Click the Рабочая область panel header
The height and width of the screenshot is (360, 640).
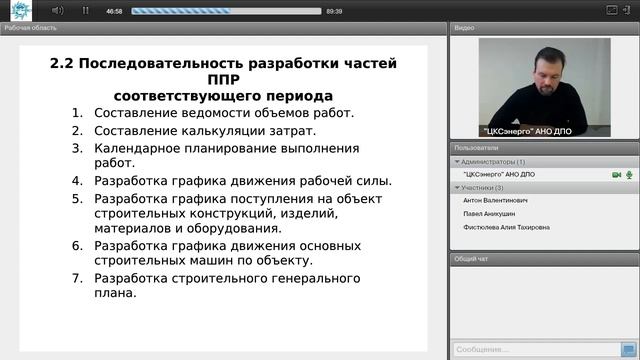tap(223, 28)
